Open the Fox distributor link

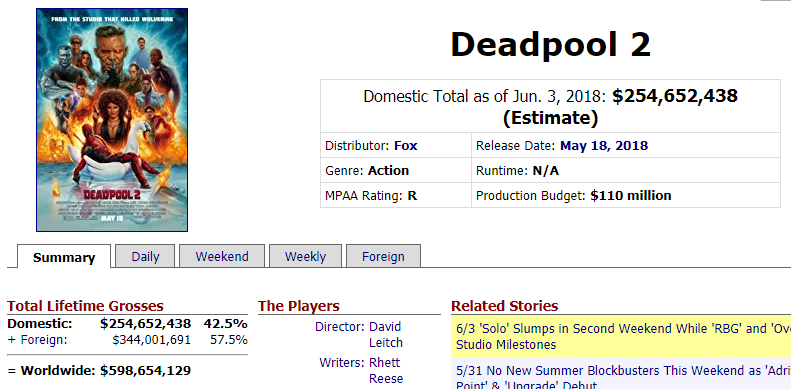pos(406,146)
